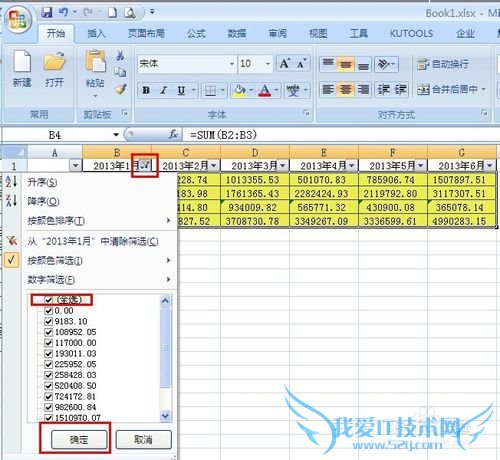Image resolution: width=500 pixels, height=460 pixels.
Task: Increase font size with large A icon
Action: pyautogui.click(x=285, y=63)
